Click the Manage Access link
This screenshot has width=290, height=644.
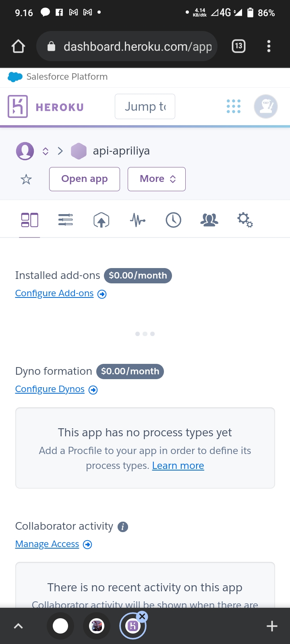point(47,544)
